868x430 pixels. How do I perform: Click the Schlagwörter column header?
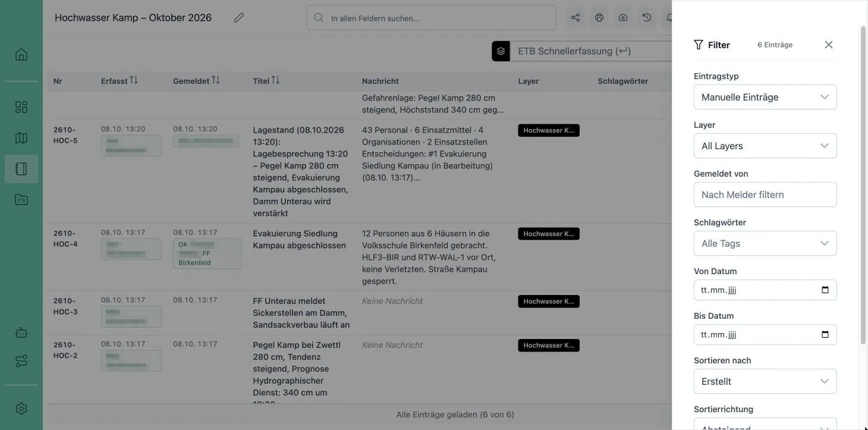coord(623,81)
